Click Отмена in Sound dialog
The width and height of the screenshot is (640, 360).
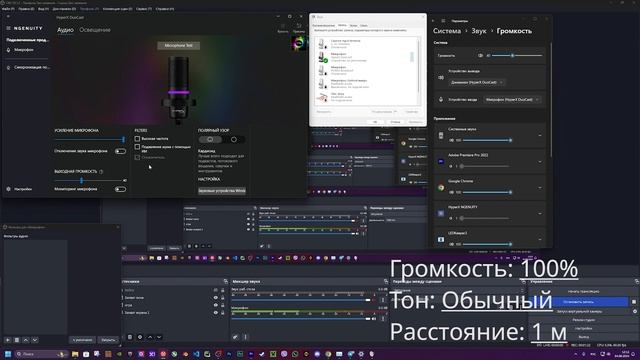(x=395, y=122)
